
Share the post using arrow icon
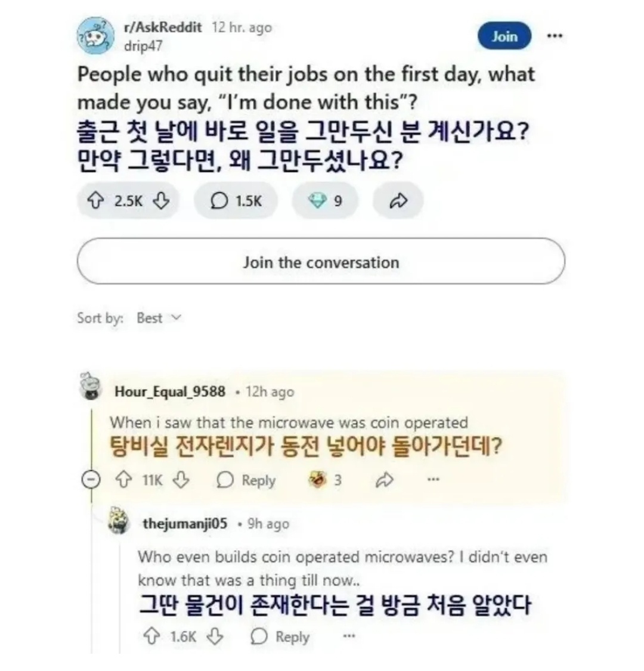tap(397, 201)
